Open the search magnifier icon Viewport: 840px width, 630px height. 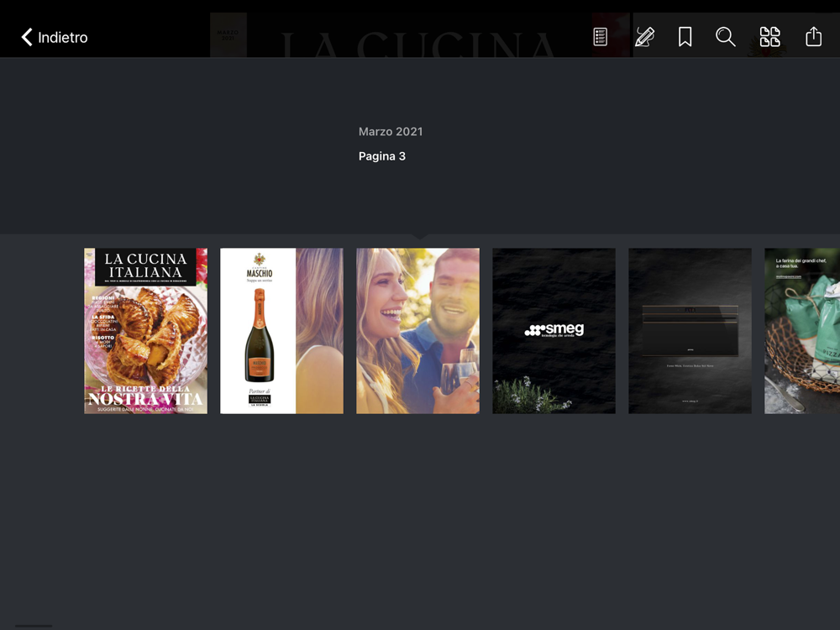coord(726,37)
